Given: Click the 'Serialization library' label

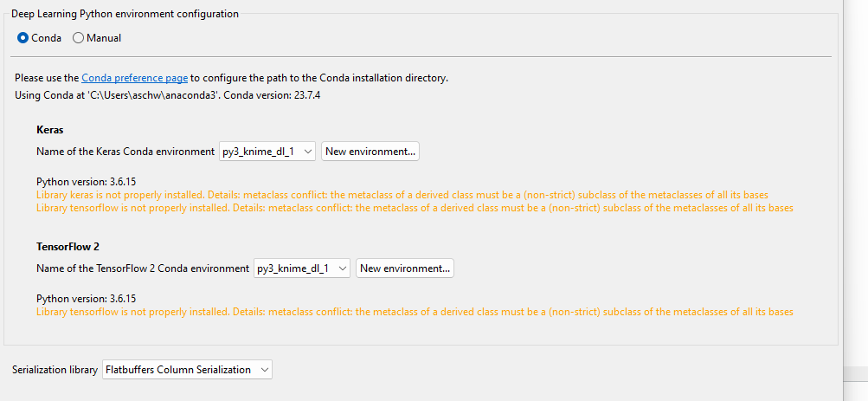Looking at the screenshot, I should click(x=55, y=370).
